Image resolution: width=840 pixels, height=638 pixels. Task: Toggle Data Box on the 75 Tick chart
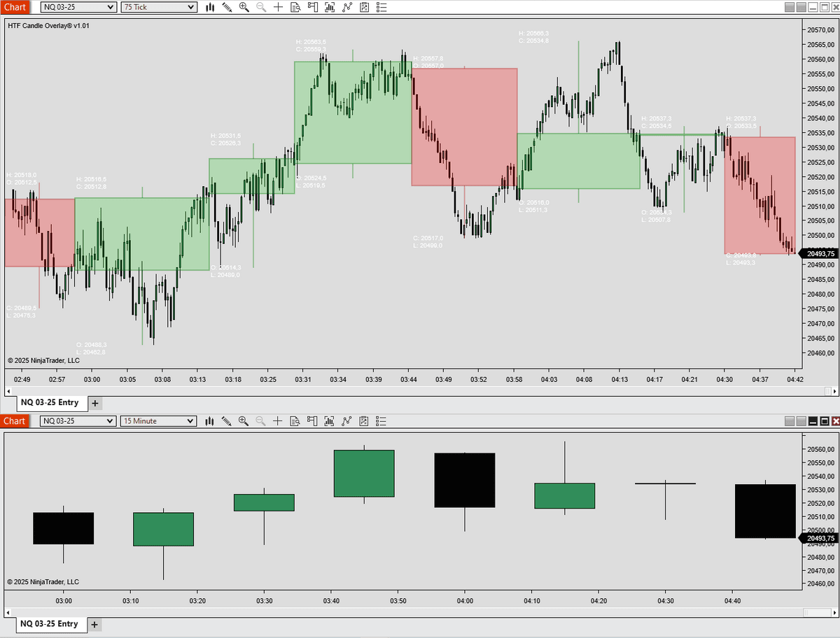tap(295, 7)
